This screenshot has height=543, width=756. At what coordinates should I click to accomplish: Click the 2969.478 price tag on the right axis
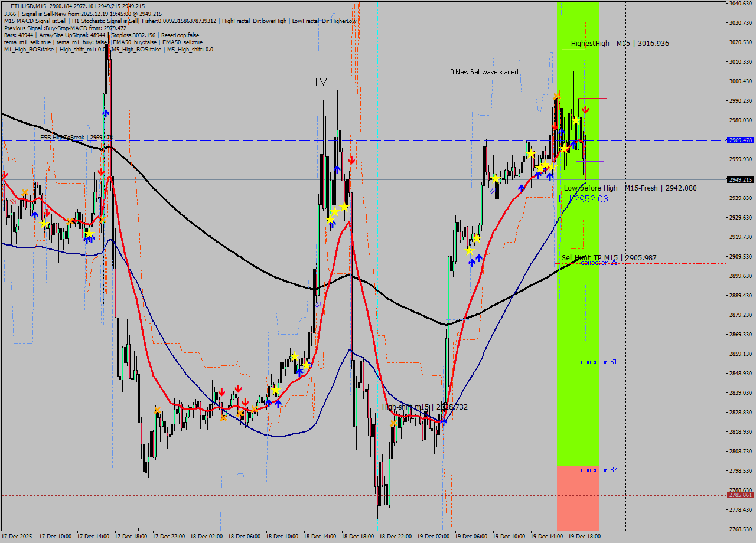click(739, 140)
